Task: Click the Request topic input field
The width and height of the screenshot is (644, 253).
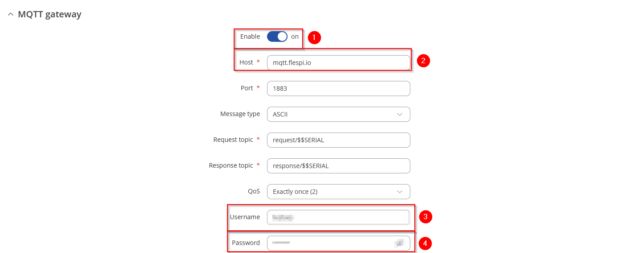Action: [338, 140]
